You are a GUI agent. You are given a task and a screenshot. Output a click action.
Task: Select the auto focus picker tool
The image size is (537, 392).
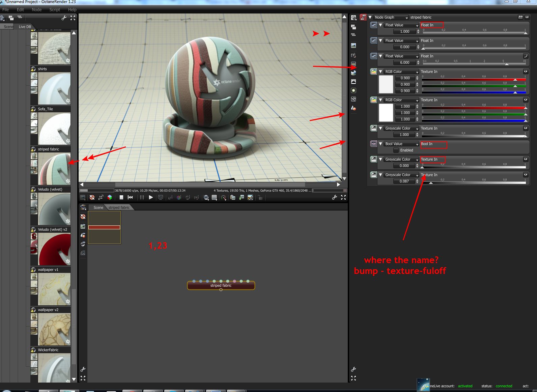pos(170,198)
